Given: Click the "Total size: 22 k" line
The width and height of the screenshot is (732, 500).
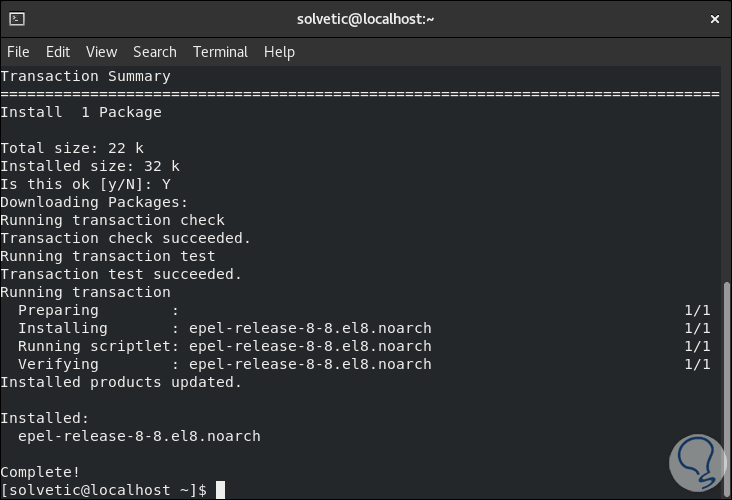Looking at the screenshot, I should pyautogui.click(x=72, y=148).
